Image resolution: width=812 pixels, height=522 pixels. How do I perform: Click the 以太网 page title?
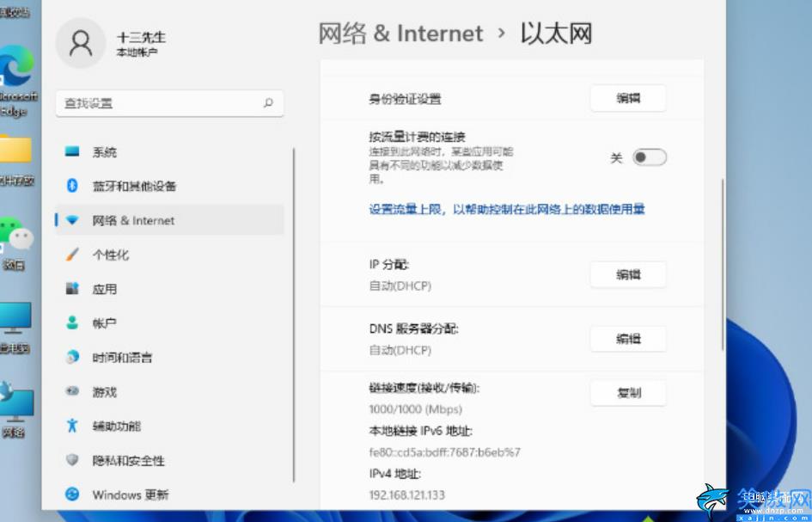coord(556,34)
